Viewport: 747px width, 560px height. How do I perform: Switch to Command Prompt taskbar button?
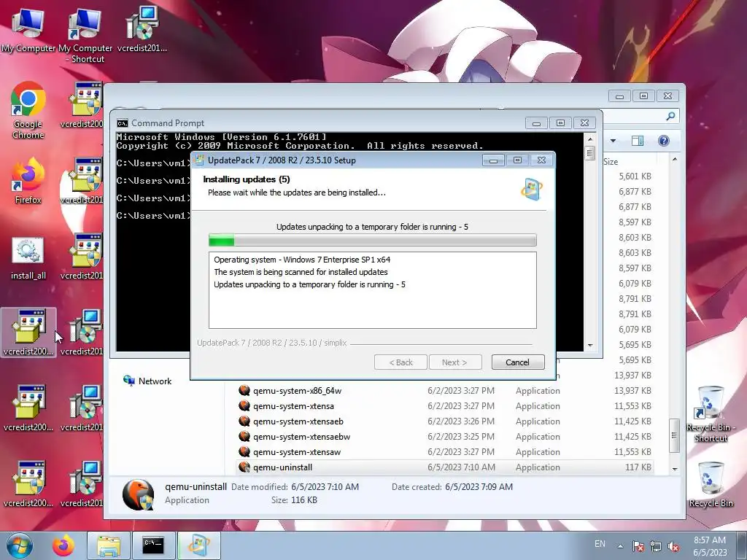coord(153,545)
